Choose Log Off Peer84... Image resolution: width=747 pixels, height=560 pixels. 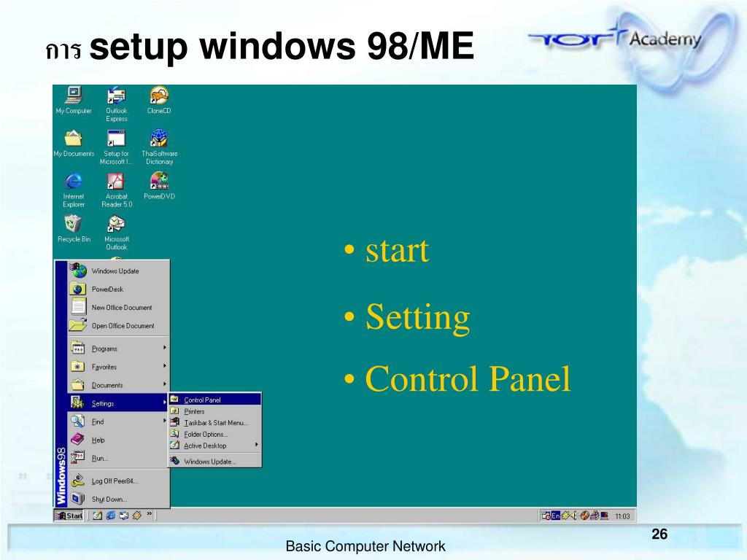(x=119, y=481)
